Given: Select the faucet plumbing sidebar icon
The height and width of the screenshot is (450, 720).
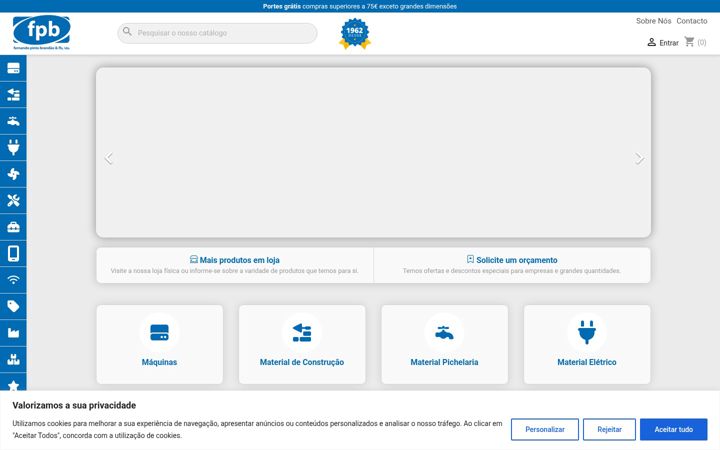Looking at the screenshot, I should [x=13, y=121].
